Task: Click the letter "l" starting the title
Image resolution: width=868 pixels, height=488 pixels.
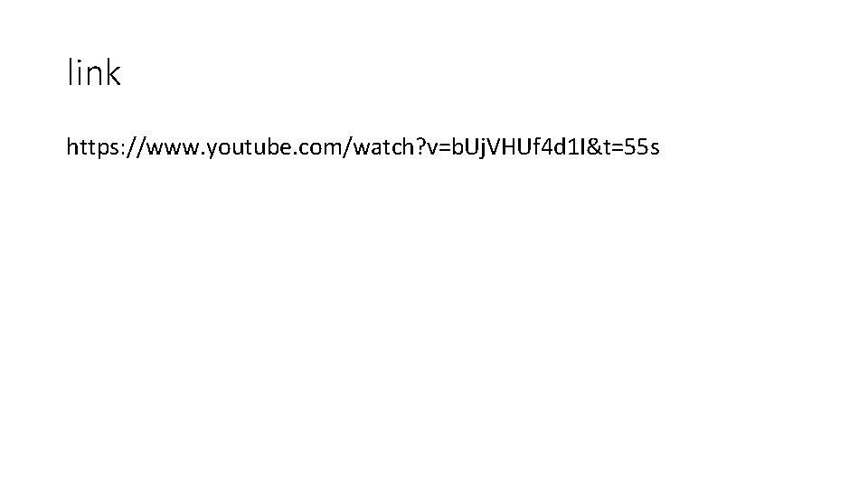Action: 70,72
